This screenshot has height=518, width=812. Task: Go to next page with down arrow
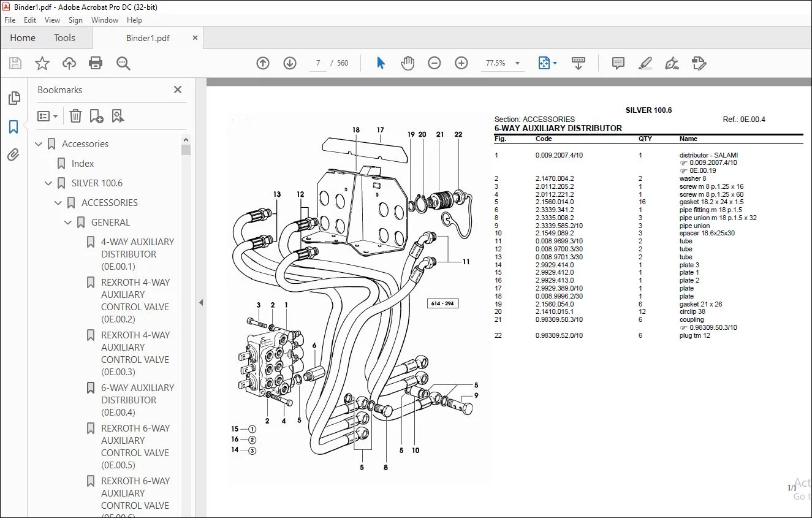pos(290,63)
